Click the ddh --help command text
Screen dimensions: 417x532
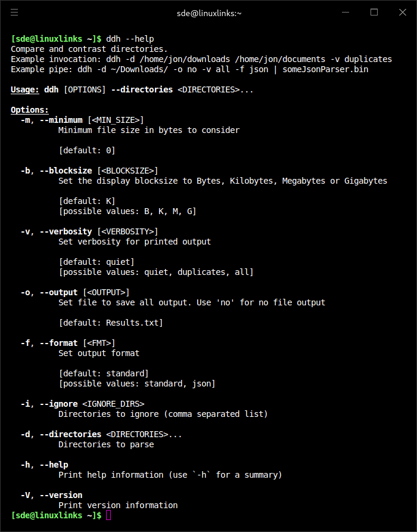coord(130,39)
